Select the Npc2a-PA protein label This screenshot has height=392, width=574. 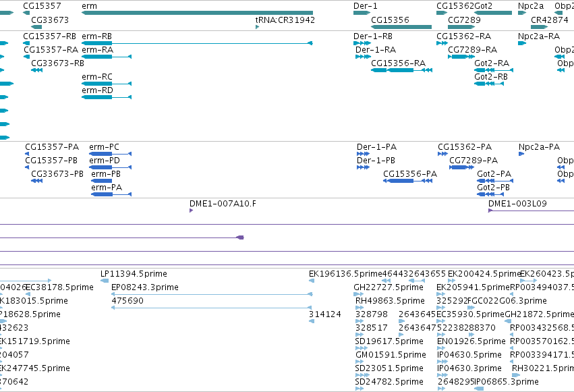coord(539,147)
